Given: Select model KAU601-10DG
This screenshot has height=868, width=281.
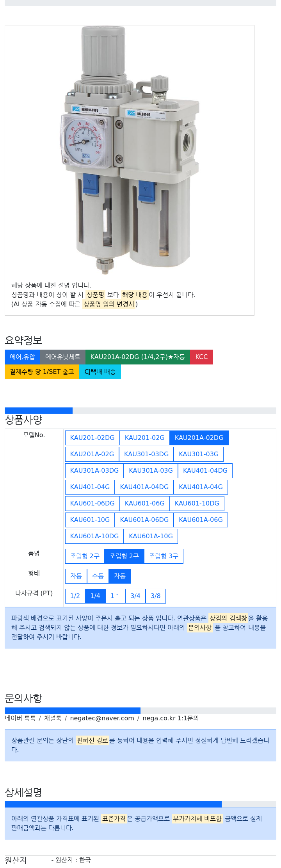Looking at the screenshot, I should pyautogui.click(x=197, y=504).
